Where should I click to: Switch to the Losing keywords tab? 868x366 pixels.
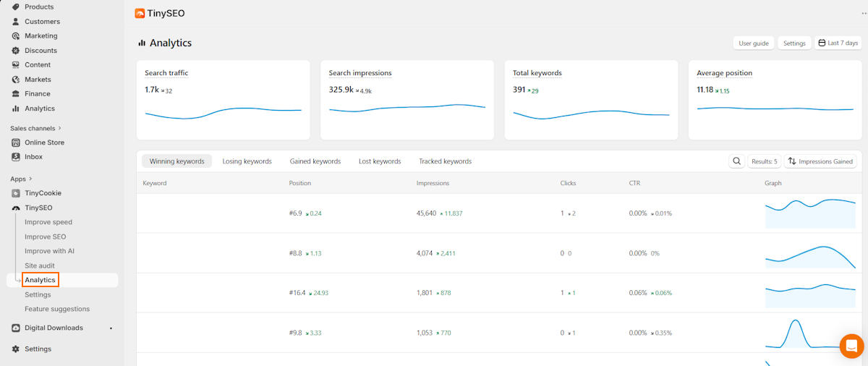(x=247, y=161)
